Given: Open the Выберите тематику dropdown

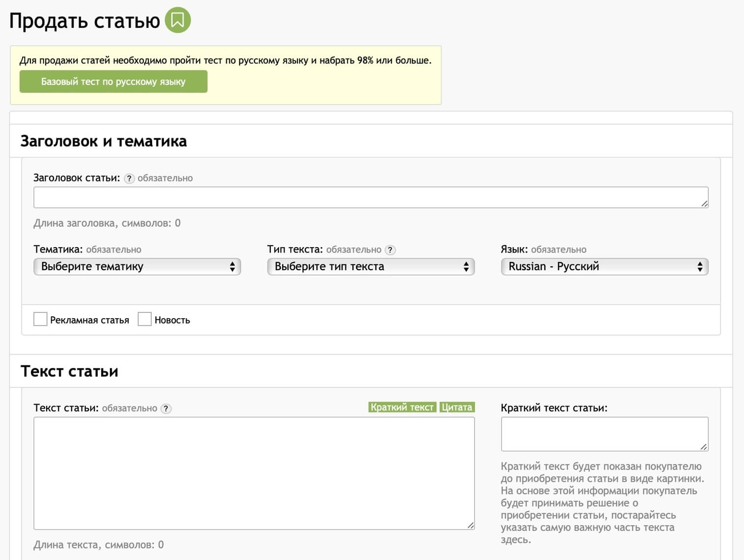Looking at the screenshot, I should tap(137, 267).
